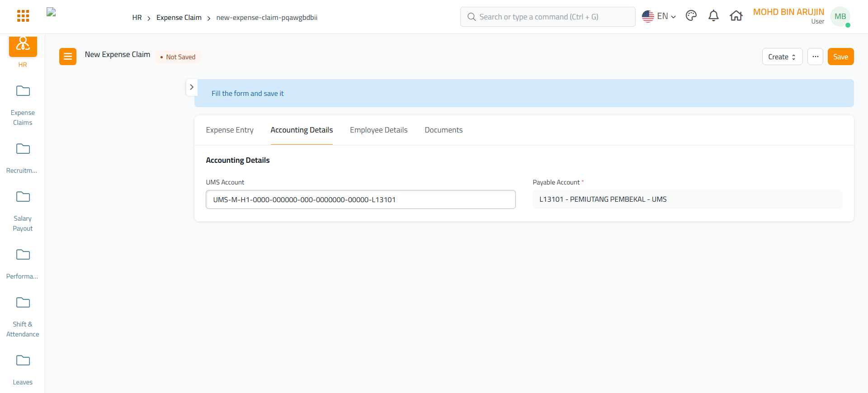Click the UMS Account input field
Screen dimensions: 868x393
(x=360, y=199)
